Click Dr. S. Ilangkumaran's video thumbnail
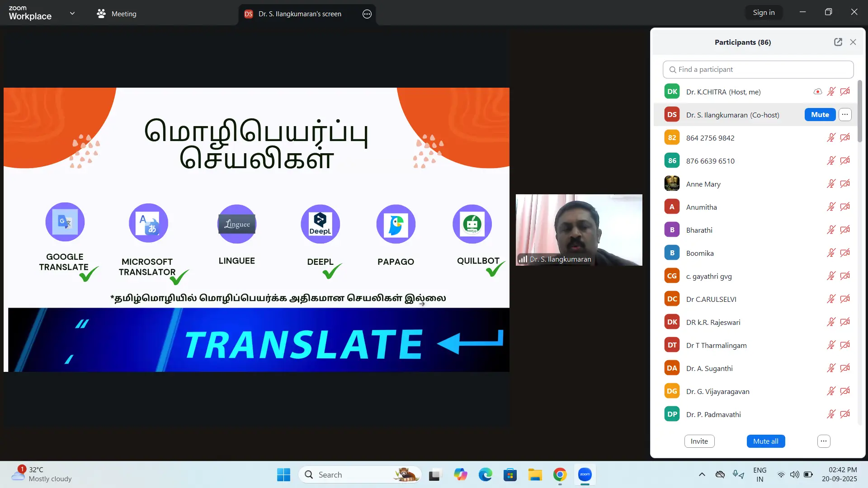 [x=579, y=230]
